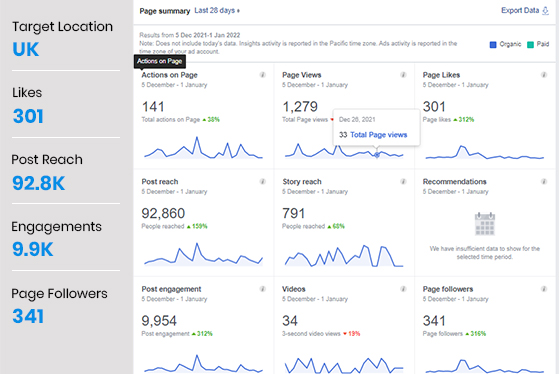Click the UK target location value
559x374 pixels.
click(x=25, y=49)
